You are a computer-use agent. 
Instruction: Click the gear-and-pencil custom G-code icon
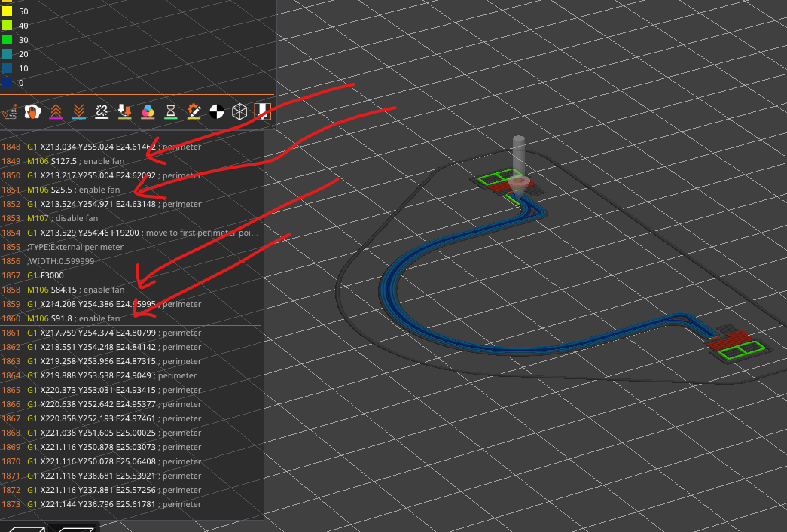pos(194,111)
